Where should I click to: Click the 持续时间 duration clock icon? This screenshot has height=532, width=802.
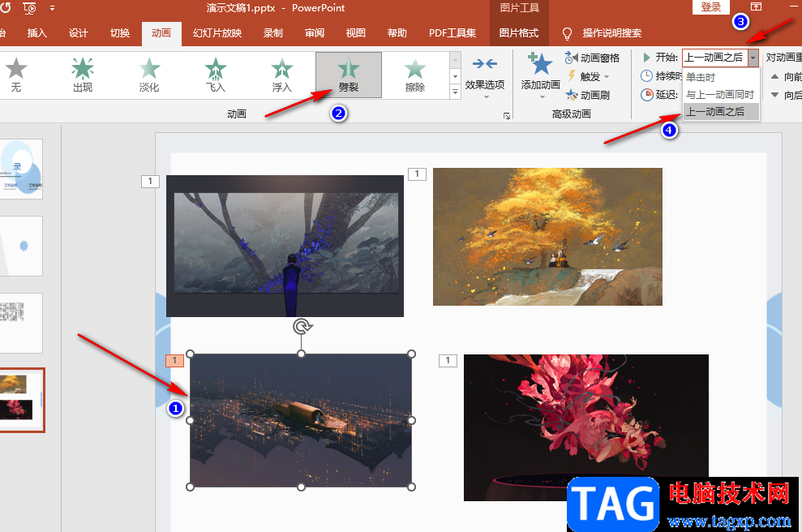pyautogui.click(x=646, y=76)
